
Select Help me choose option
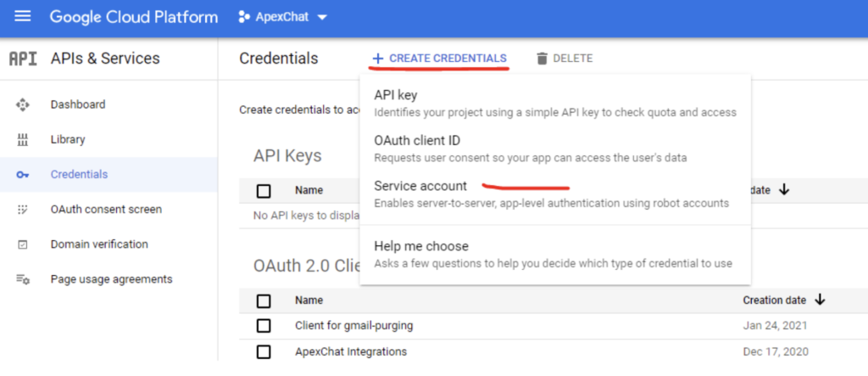pyautogui.click(x=554, y=255)
